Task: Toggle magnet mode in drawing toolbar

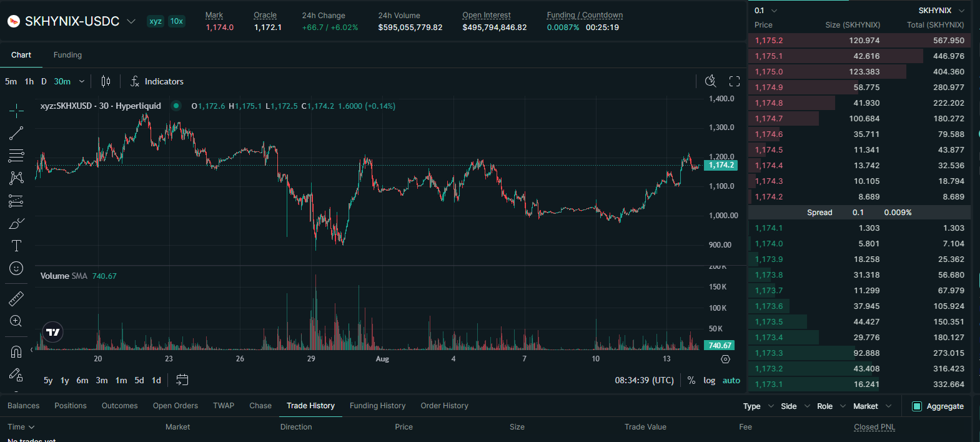Action: (x=16, y=352)
